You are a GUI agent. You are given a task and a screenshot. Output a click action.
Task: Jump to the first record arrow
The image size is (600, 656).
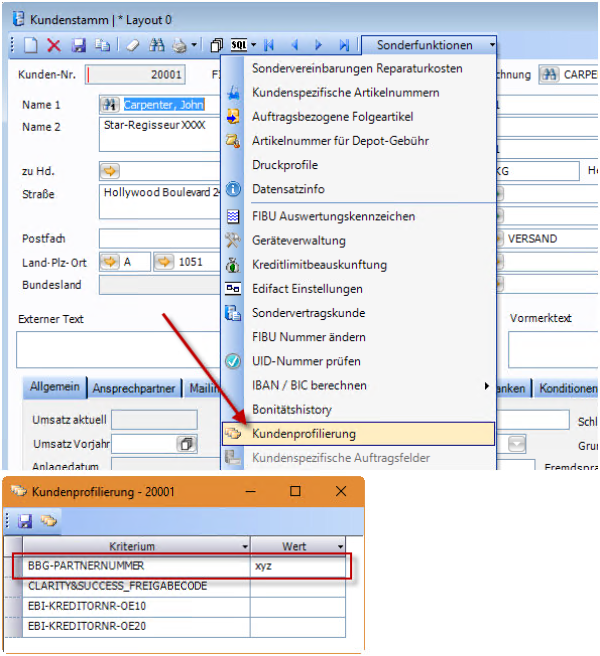(x=270, y=45)
